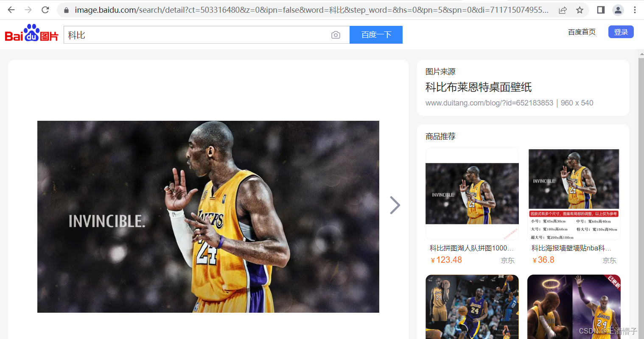Reload the page with the refresh icon
Image resolution: width=644 pixels, height=339 pixels.
[x=45, y=10]
